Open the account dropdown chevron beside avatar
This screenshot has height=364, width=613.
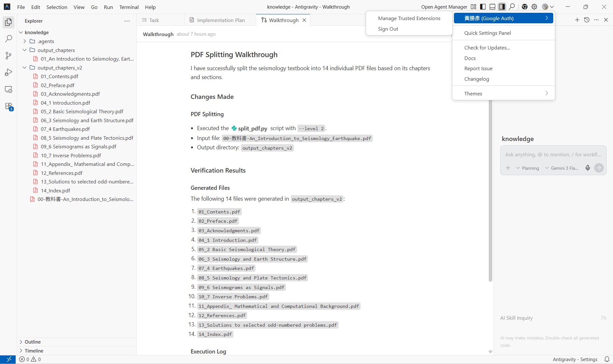[552, 7]
